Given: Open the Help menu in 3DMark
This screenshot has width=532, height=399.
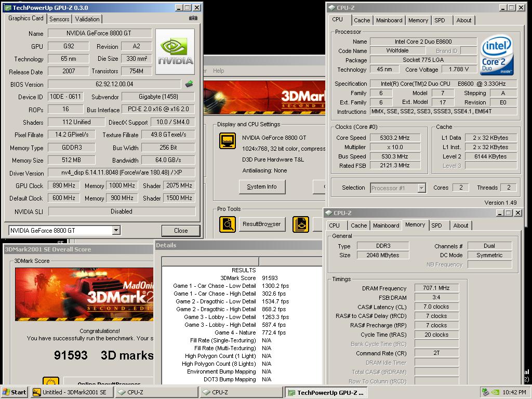Looking at the screenshot, I should [219, 71].
